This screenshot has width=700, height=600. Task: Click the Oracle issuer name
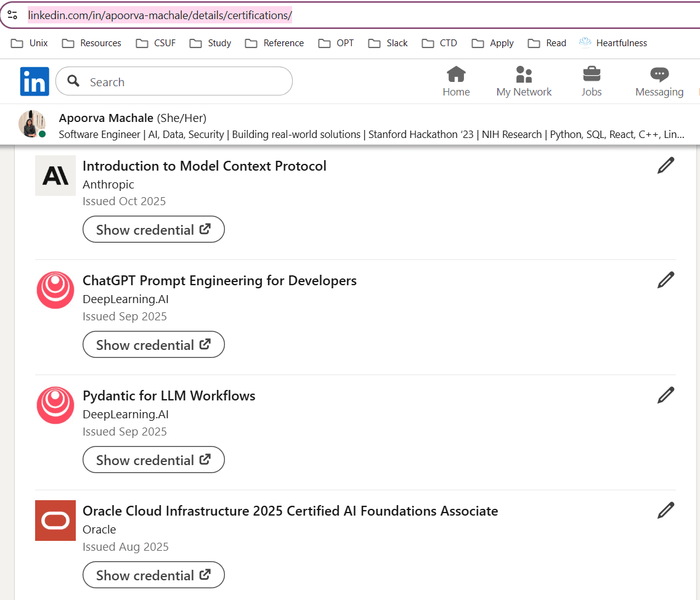point(100,529)
